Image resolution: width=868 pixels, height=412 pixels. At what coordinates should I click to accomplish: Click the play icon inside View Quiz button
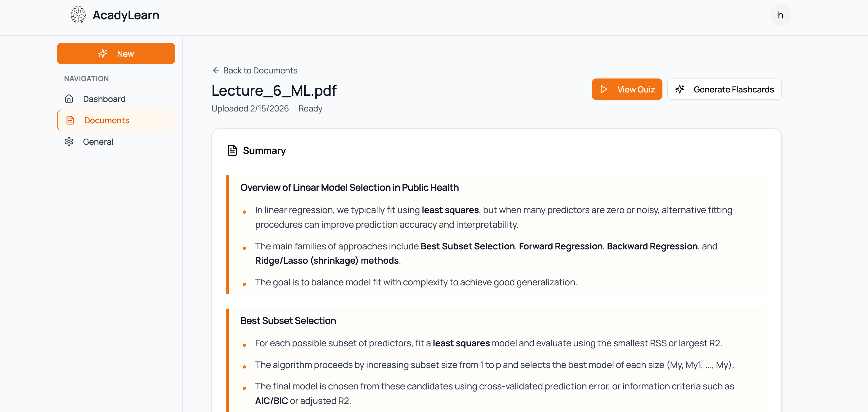(604, 89)
